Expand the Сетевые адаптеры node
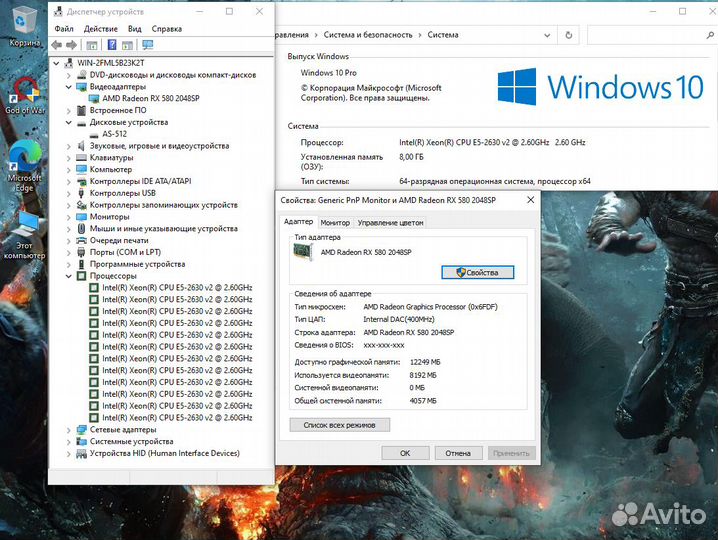Screen dimensions: 718x540 [69, 430]
